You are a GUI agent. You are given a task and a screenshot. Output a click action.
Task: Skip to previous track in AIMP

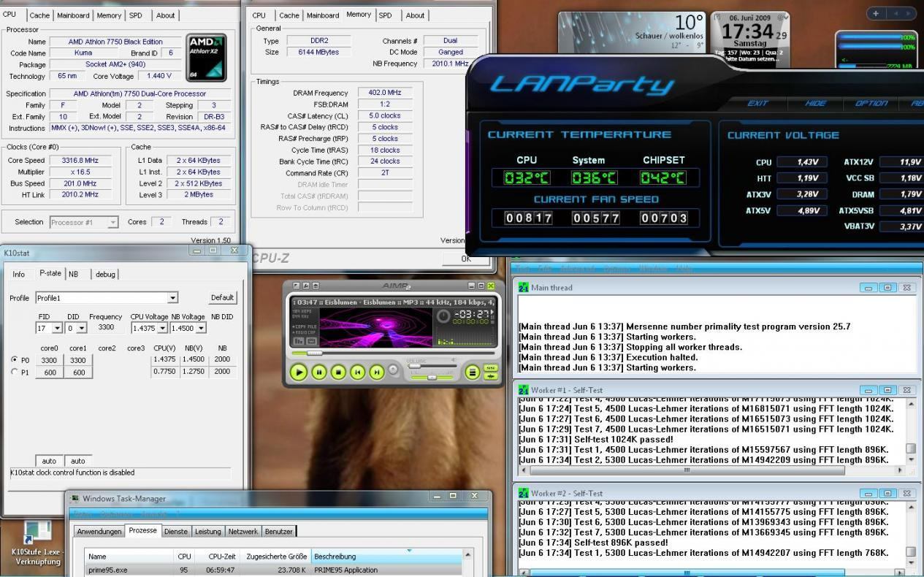coord(358,372)
